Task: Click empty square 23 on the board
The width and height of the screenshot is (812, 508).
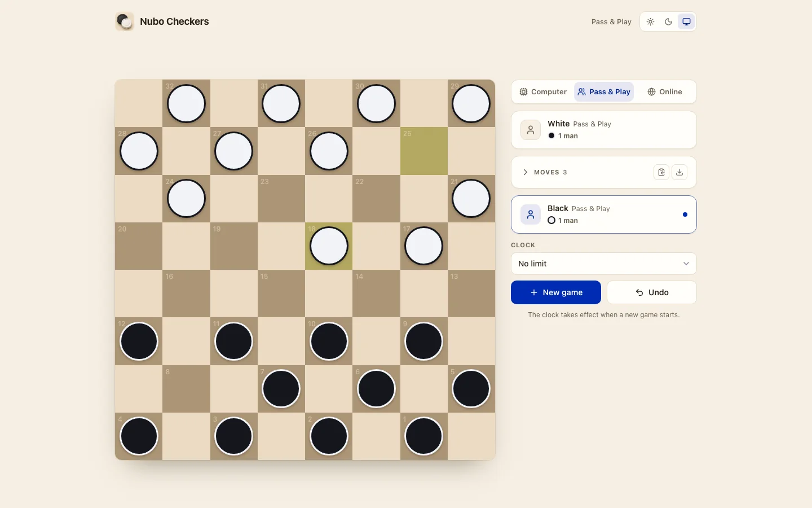Action: (x=281, y=199)
